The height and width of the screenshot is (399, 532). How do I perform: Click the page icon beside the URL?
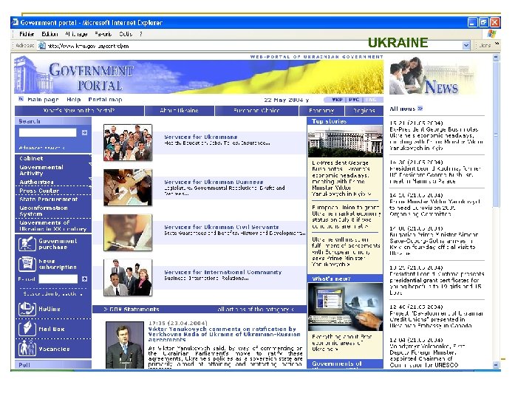point(41,46)
